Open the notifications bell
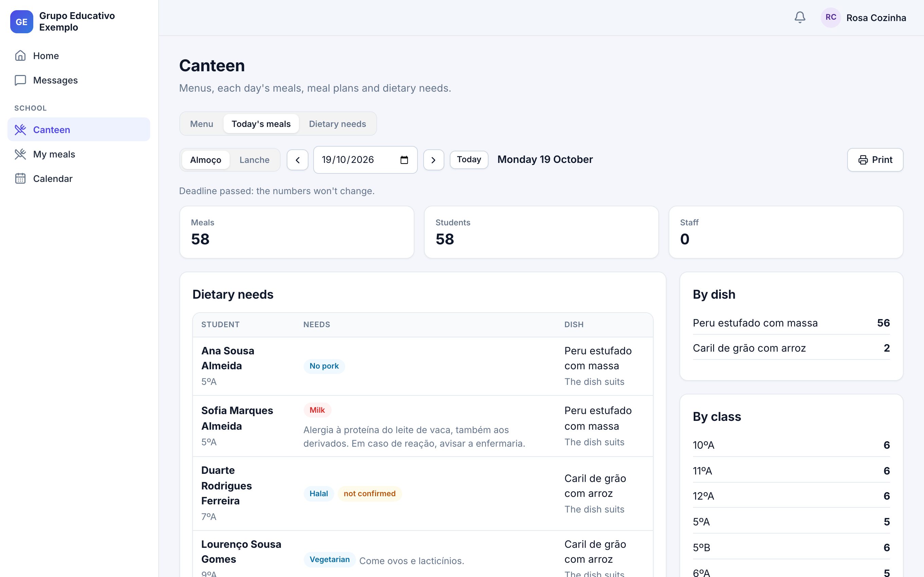Viewport: 924px width, 577px height. 800,18
